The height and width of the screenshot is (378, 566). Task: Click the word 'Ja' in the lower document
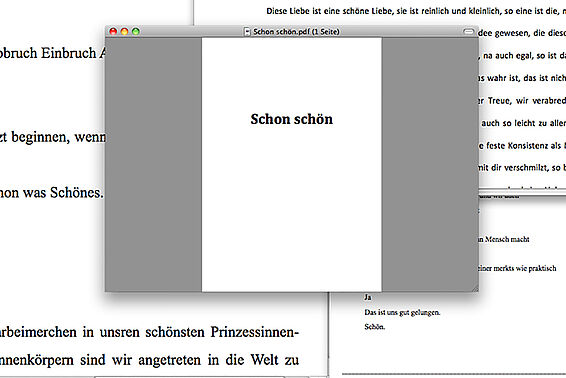(x=367, y=297)
